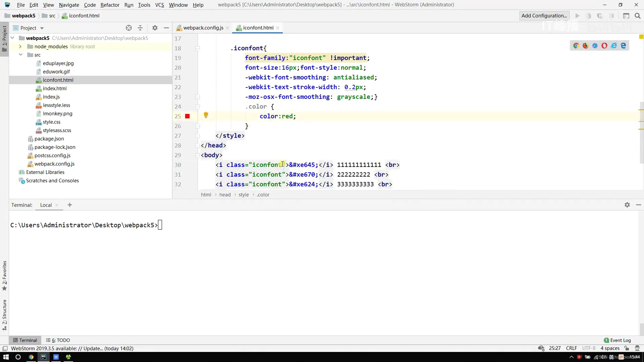Image resolution: width=644 pixels, height=362 pixels.
Task: Open the Terminal tool window button
Action: [25, 340]
